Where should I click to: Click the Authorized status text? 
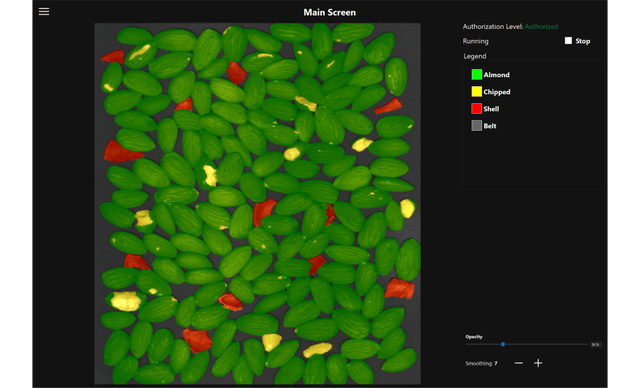(541, 27)
